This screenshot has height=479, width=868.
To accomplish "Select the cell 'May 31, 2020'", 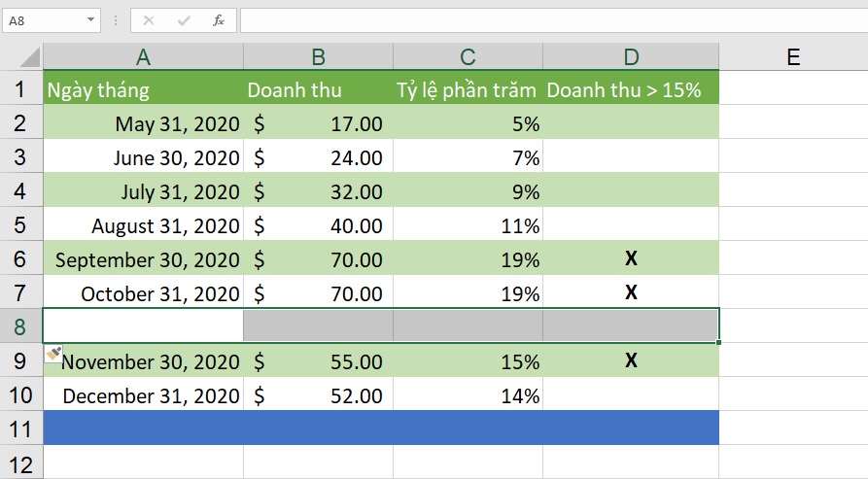I will tap(144, 122).
